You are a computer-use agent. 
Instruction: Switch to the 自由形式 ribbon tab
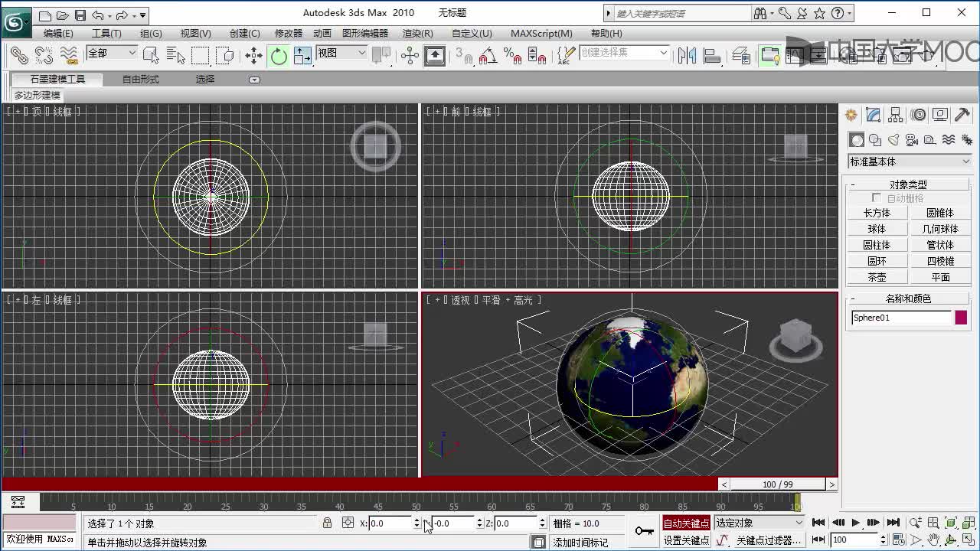[x=141, y=80]
